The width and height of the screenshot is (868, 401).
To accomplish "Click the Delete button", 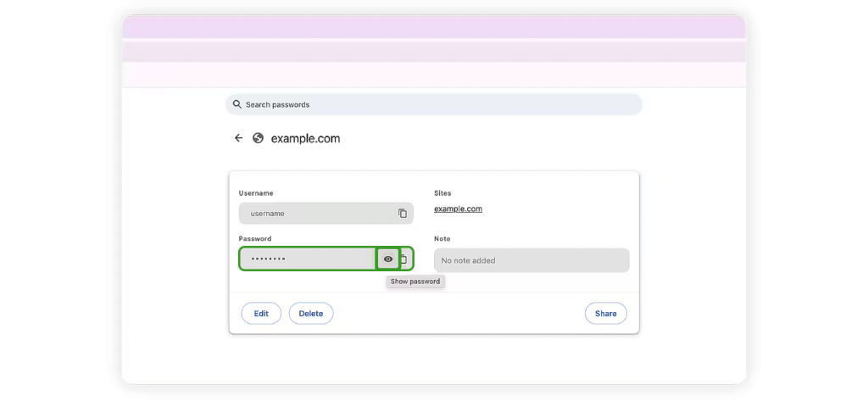I will pos(311,314).
